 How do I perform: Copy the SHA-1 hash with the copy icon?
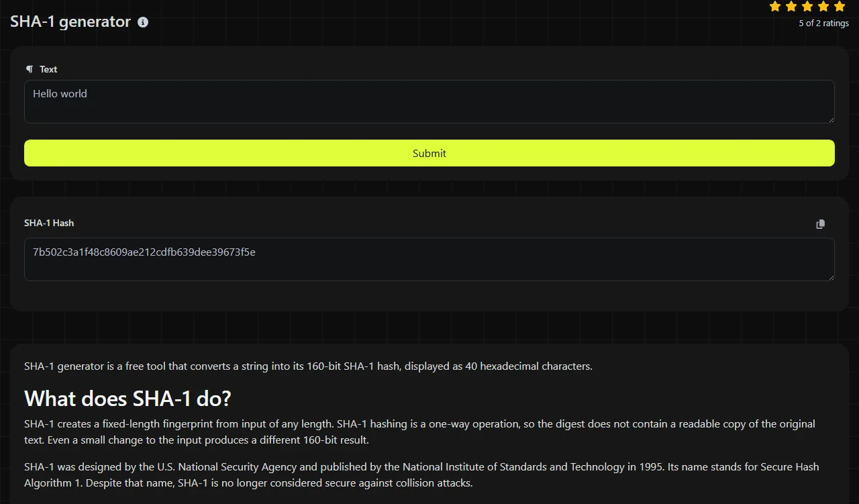click(820, 224)
